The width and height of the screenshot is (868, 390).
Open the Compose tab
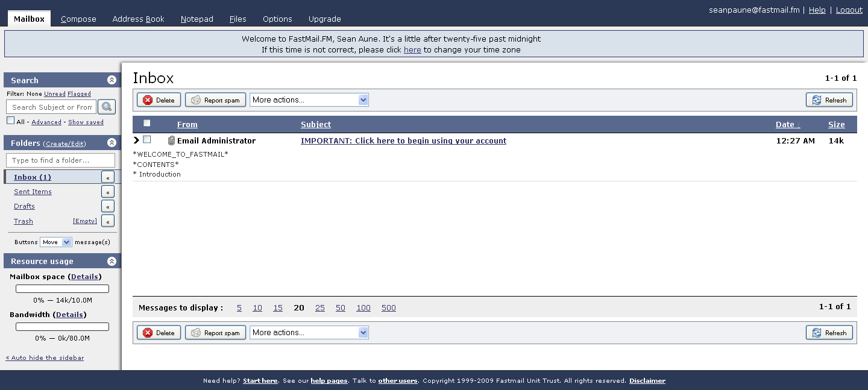pyautogui.click(x=78, y=19)
